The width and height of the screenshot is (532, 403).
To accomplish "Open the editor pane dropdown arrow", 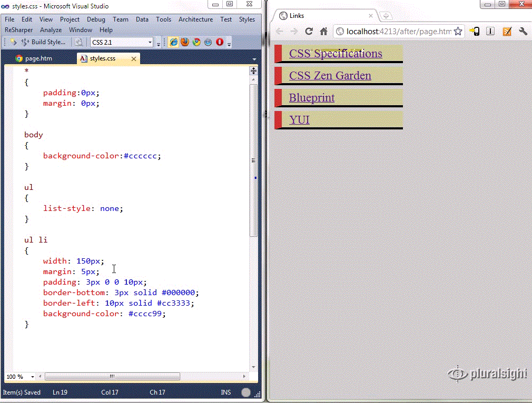I will pos(254,58).
